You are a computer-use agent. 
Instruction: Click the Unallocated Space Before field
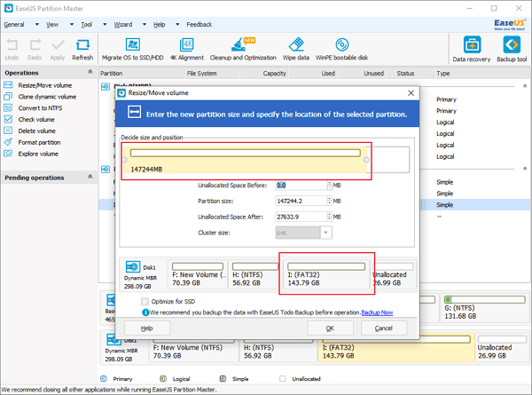pos(301,186)
